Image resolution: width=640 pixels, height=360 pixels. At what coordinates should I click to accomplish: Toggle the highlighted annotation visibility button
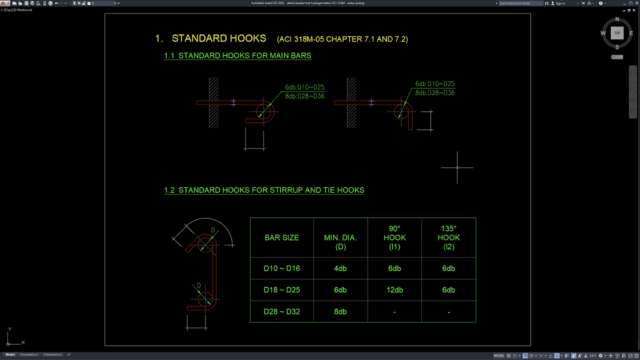(x=573, y=356)
